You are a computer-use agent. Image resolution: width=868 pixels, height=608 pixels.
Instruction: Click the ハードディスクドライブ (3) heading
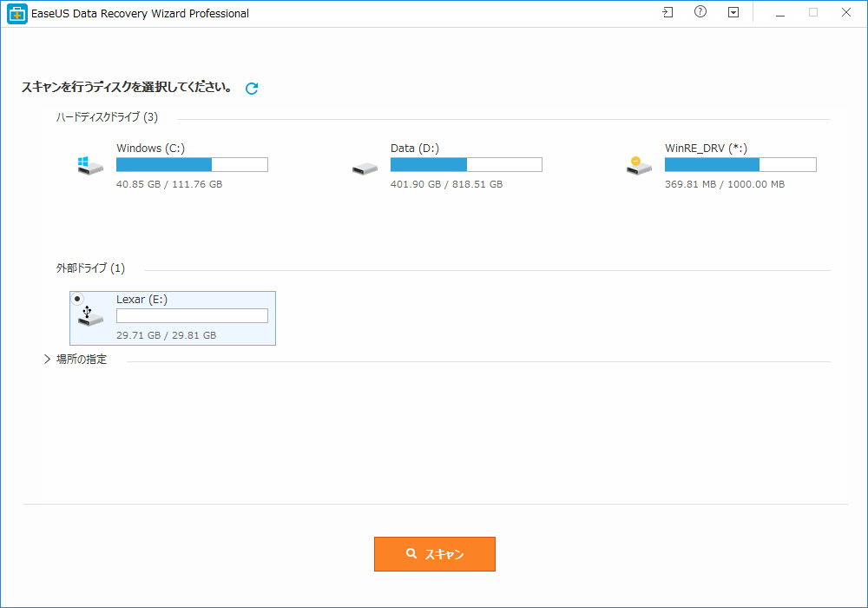pyautogui.click(x=107, y=117)
